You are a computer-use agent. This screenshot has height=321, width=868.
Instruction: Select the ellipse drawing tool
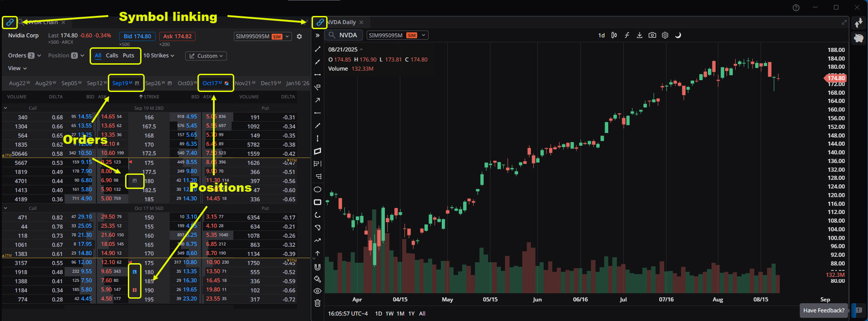pos(318,189)
